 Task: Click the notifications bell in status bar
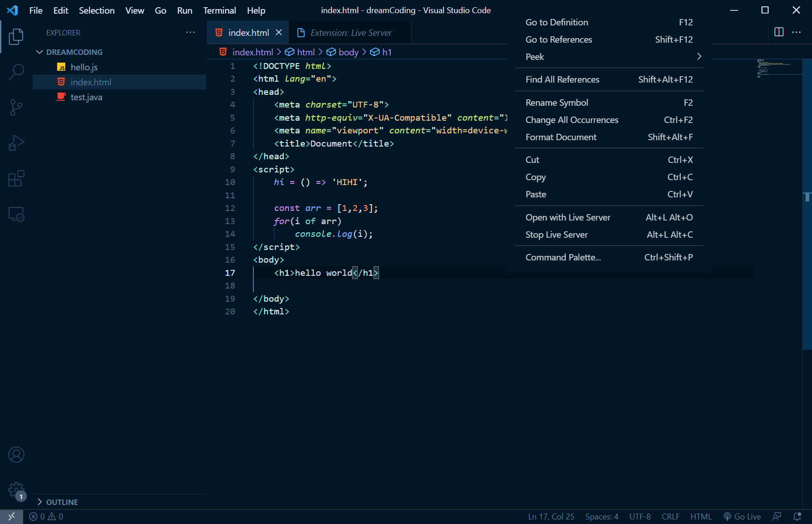(797, 516)
